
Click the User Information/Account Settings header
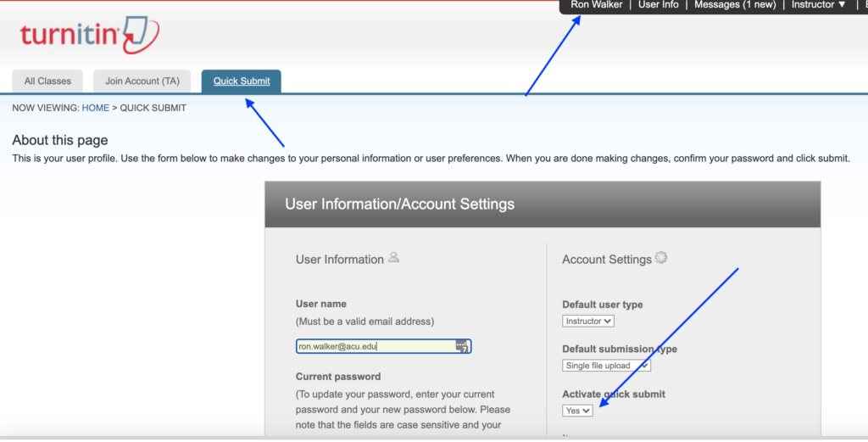coord(399,204)
